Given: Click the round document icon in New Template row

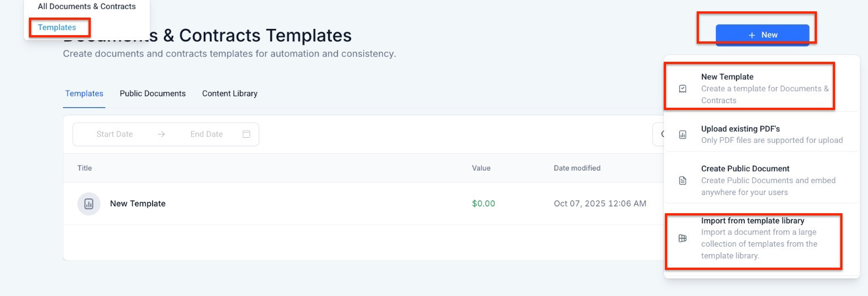Looking at the screenshot, I should (89, 204).
